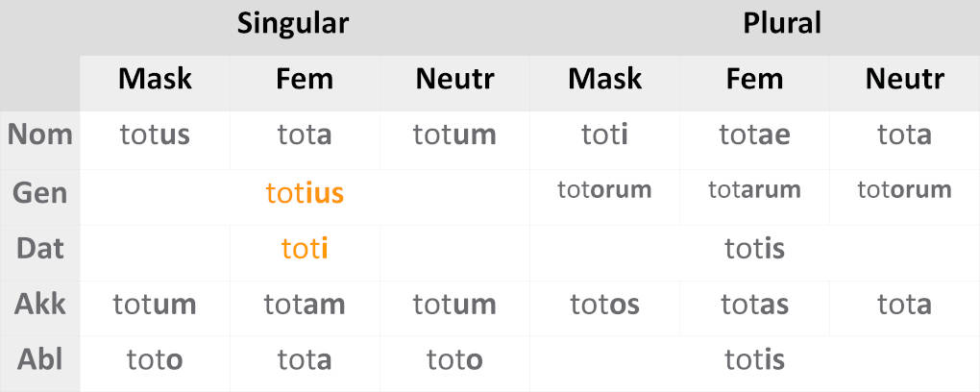Click the totus cell

coord(155,135)
